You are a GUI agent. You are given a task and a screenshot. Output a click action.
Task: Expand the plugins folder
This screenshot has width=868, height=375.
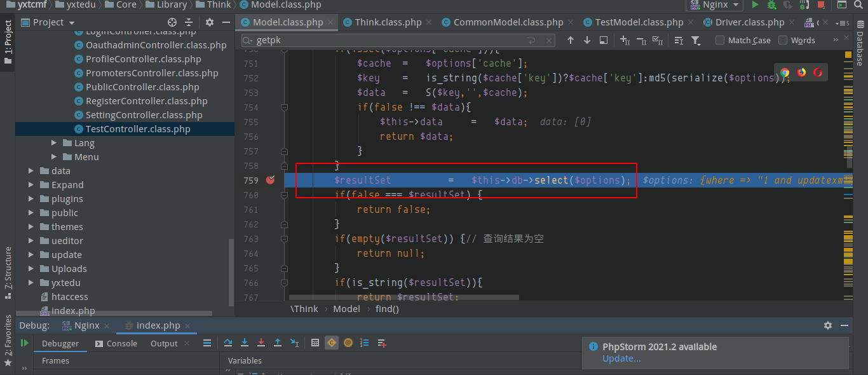[31, 199]
